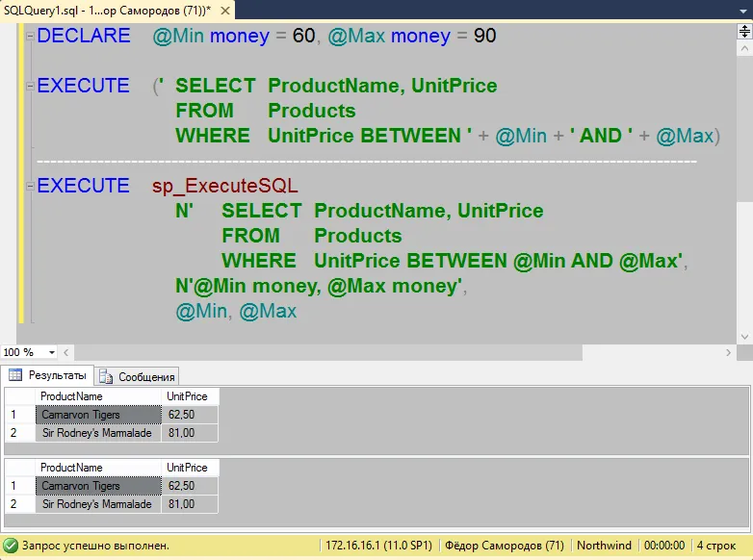Select the 81,00 cell in the lower grid
The image size is (753, 560).
coord(190,504)
